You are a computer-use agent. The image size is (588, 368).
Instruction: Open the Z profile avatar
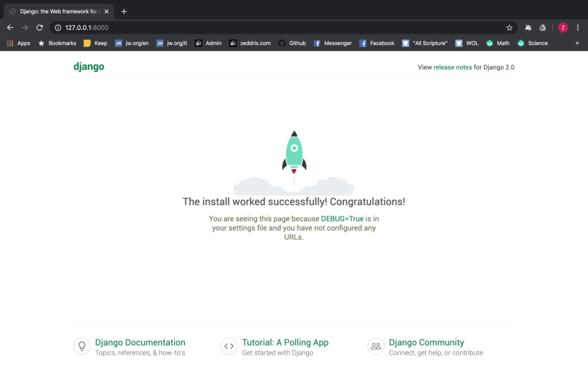(x=563, y=28)
